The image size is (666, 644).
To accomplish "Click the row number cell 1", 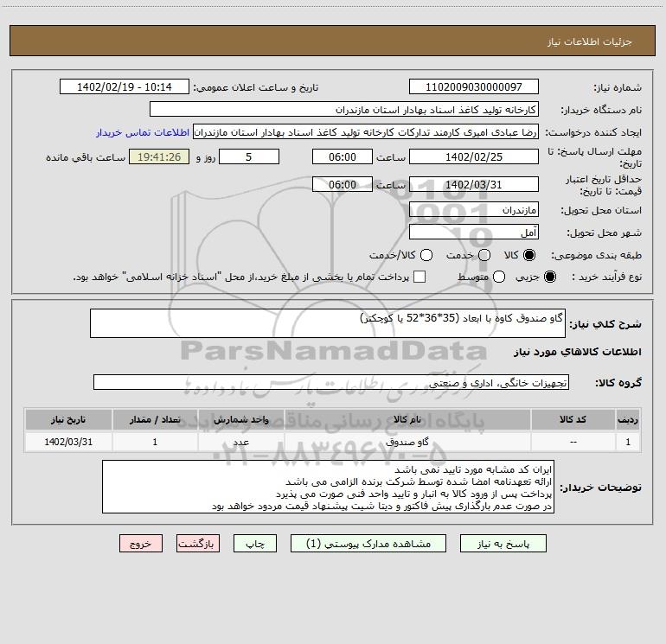I will click(x=628, y=442).
